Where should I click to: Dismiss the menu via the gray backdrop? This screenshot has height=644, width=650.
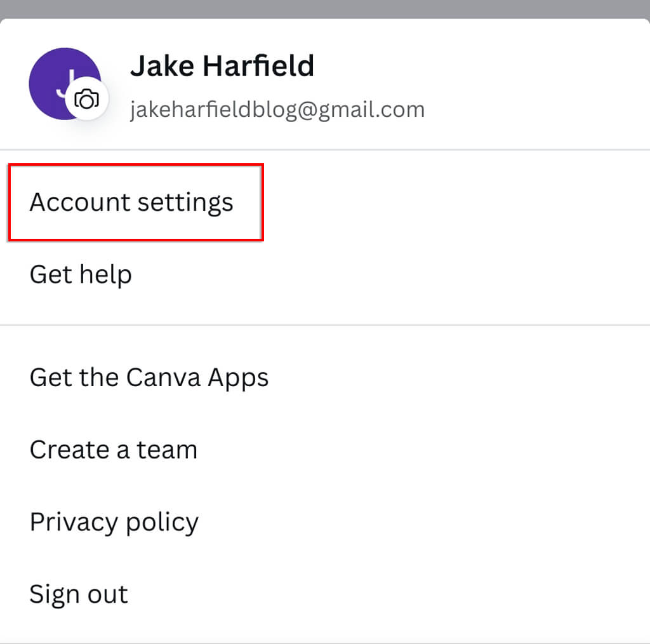(325, 8)
